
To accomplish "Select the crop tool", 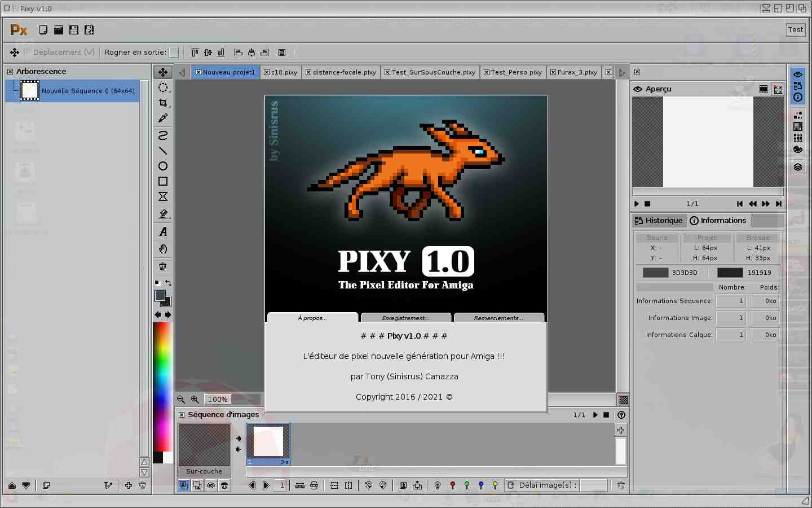I will pyautogui.click(x=163, y=103).
